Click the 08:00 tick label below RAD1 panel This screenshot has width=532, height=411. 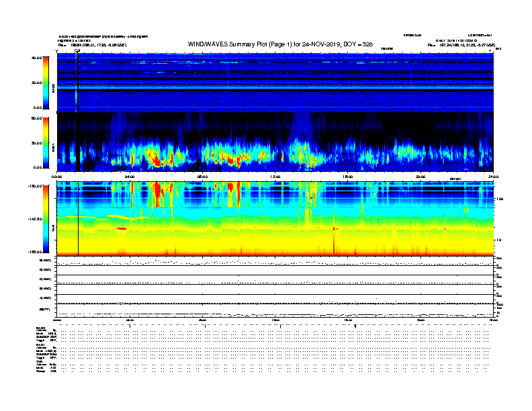pos(202,177)
